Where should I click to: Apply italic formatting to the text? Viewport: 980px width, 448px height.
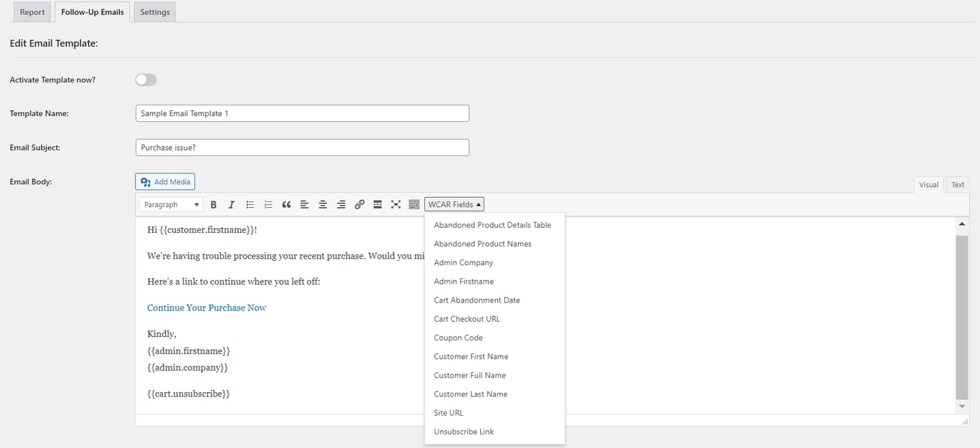point(232,204)
